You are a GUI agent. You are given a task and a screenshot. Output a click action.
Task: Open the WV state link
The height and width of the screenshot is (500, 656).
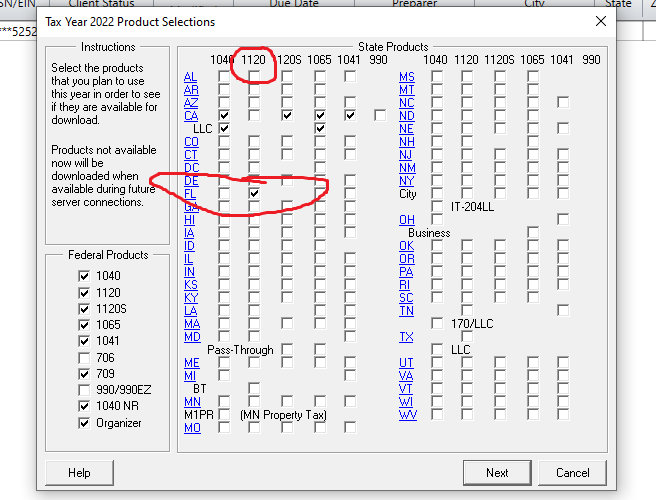click(x=408, y=415)
